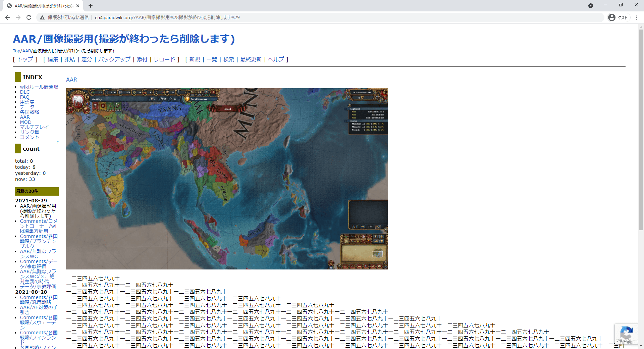Go to マルチプレイ from the sidebar
This screenshot has width=644, height=349.
[x=34, y=127]
